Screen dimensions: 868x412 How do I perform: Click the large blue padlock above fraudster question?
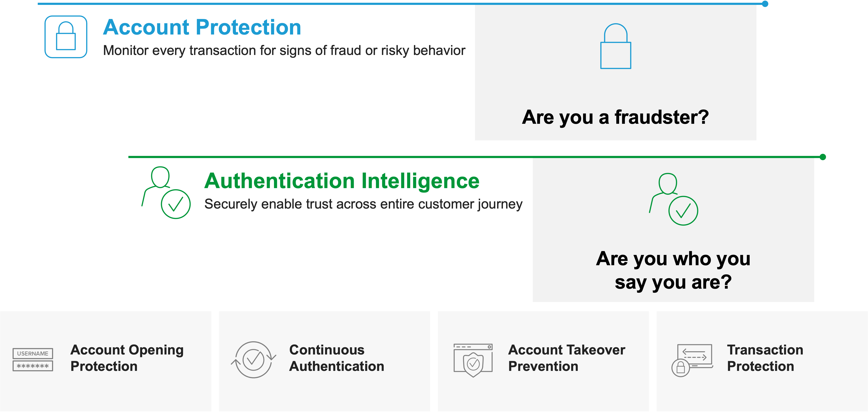click(616, 46)
